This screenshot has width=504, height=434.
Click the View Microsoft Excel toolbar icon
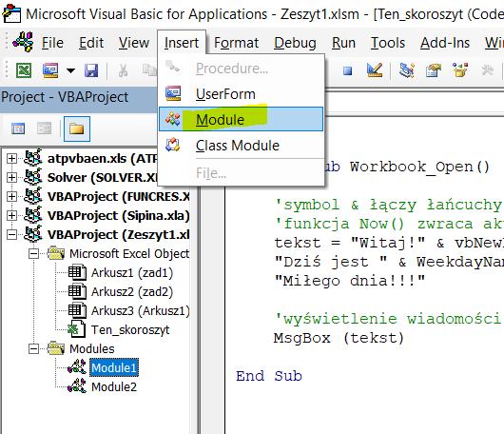click(24, 69)
